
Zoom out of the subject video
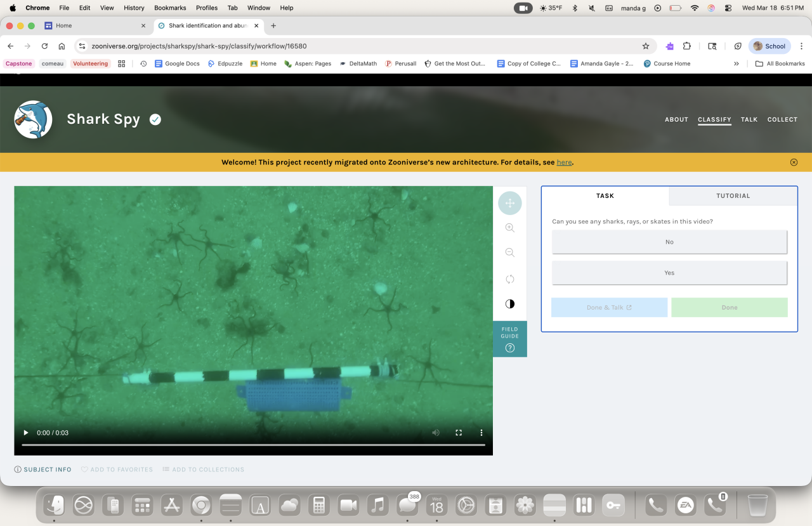point(510,253)
